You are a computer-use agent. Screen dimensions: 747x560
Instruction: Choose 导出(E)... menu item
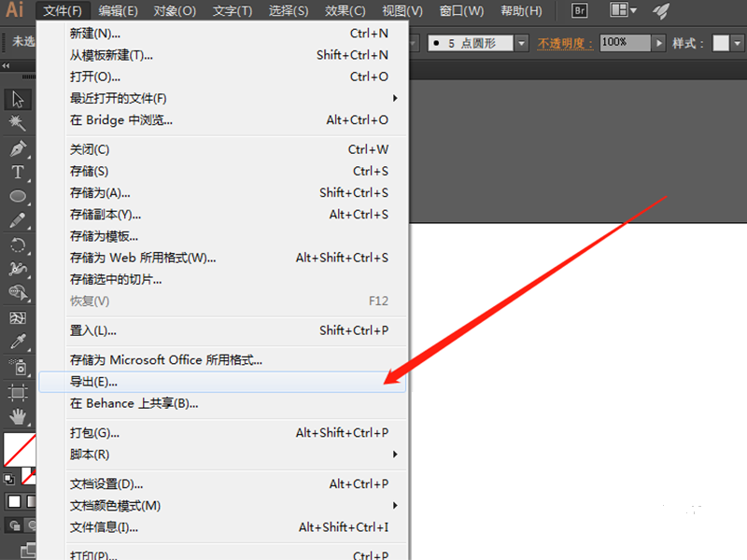(222, 382)
